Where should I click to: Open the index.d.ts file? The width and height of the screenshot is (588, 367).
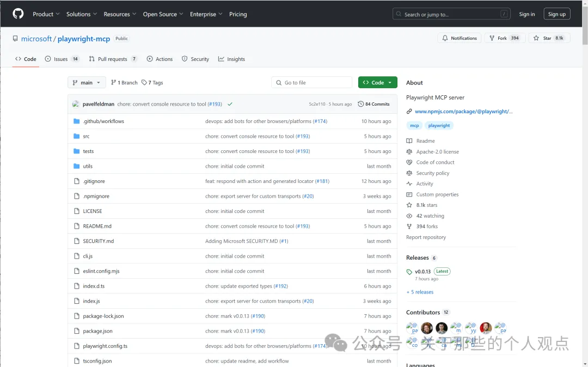[94, 286]
